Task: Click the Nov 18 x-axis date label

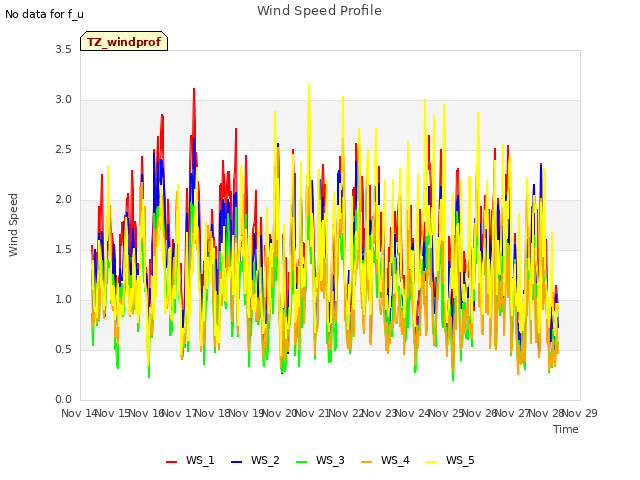Action: tap(212, 413)
